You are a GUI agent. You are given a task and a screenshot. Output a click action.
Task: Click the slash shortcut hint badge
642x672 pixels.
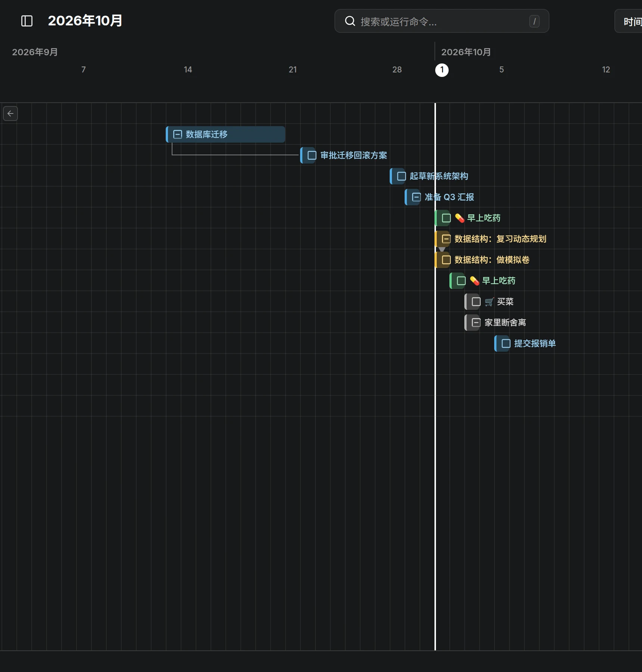534,21
